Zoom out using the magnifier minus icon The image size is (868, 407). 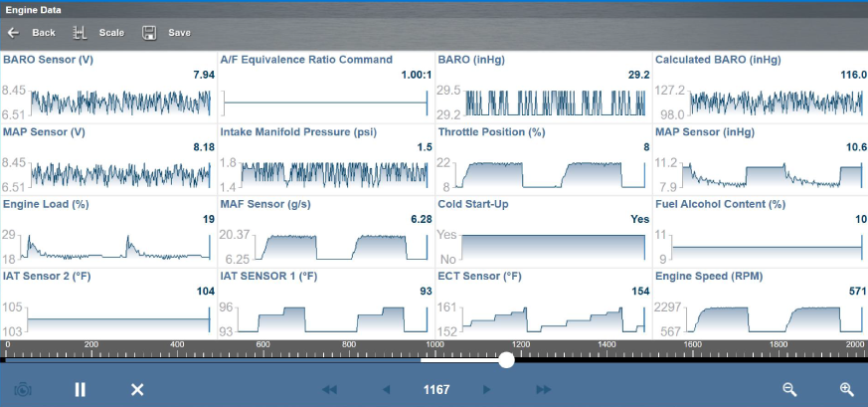789,390
